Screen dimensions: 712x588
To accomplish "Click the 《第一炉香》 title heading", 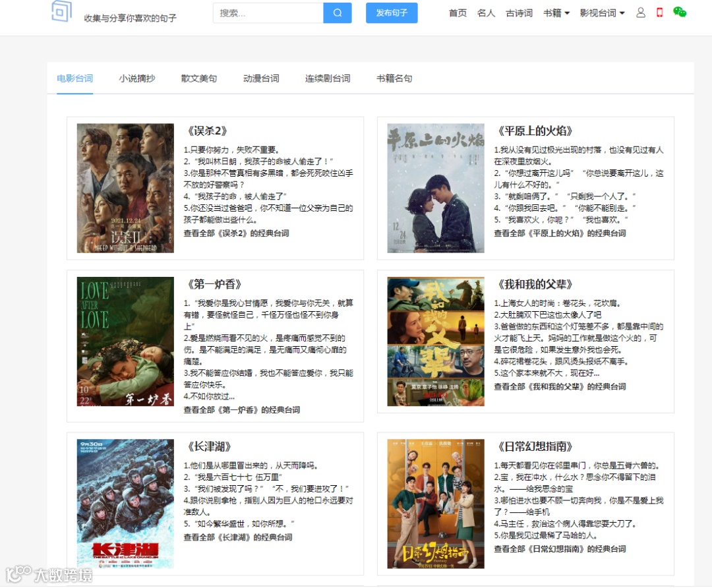I will [214, 285].
